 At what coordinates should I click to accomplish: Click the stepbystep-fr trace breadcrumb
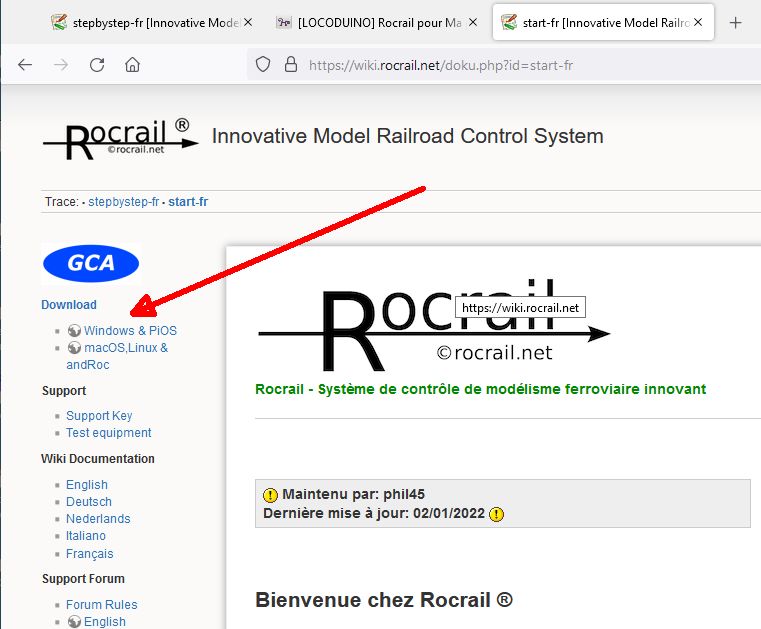coord(124,202)
